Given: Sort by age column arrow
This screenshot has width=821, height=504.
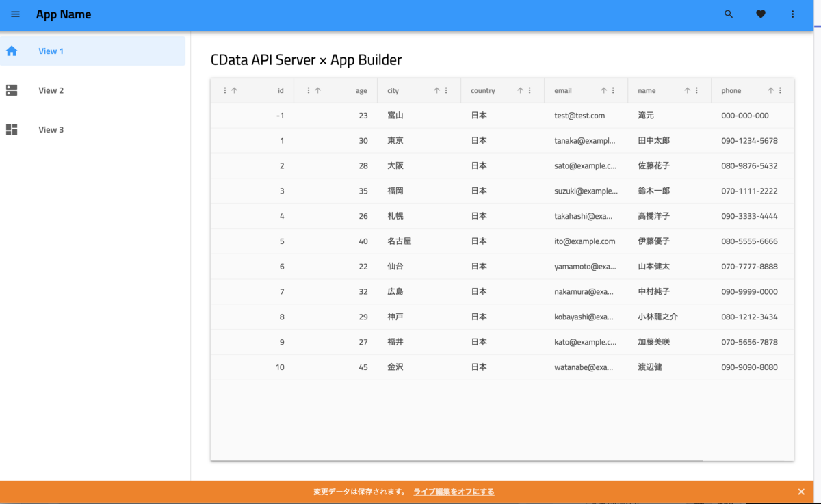Looking at the screenshot, I should (x=317, y=90).
